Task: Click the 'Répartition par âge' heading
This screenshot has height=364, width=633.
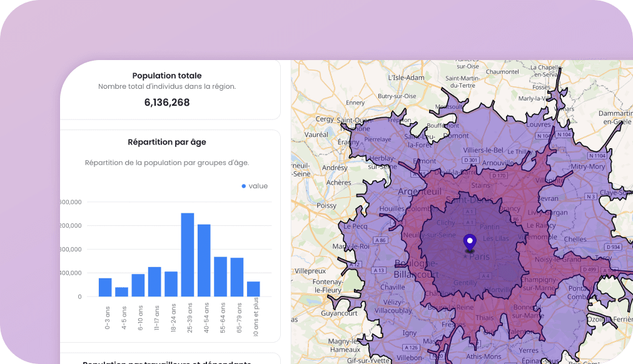Action: pos(167,142)
